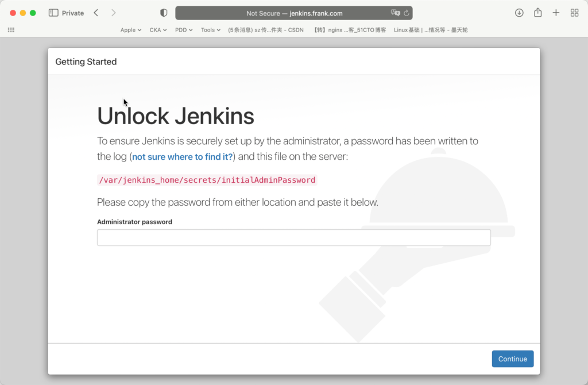Screen dimensions: 588x385
Task: Open the nginx 51CTO bookmark
Action: click(x=350, y=30)
